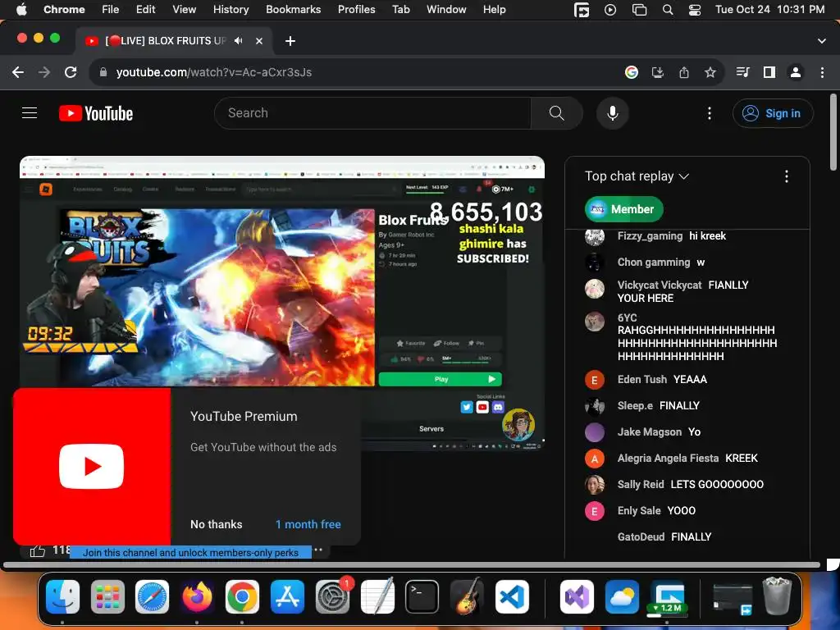Image resolution: width=840 pixels, height=630 pixels.
Task: Click the YouTube search input field
Action: (372, 113)
